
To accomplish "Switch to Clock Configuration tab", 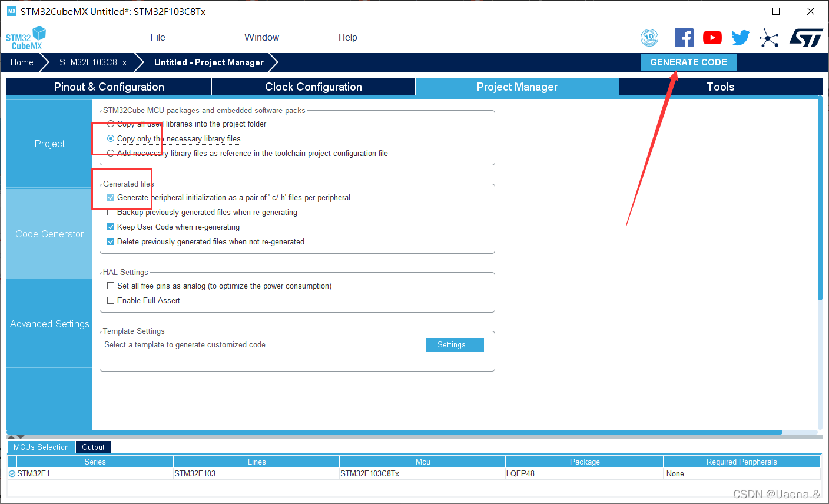I will [313, 87].
